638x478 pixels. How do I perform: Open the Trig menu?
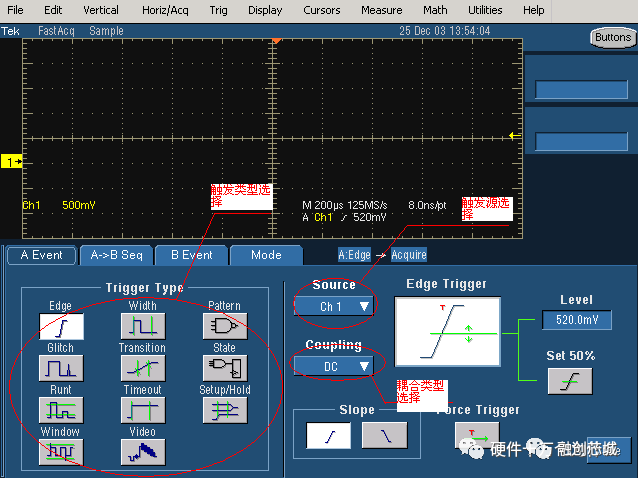(x=218, y=10)
